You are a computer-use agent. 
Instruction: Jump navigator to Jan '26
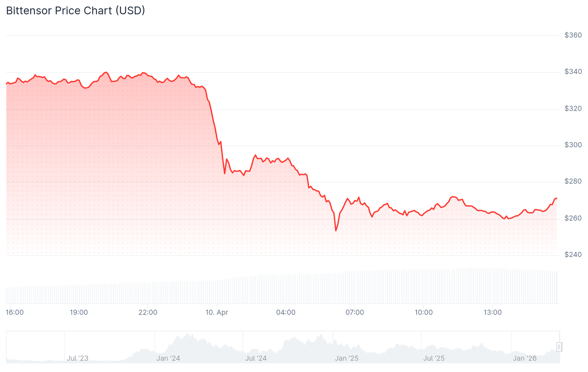pyautogui.click(x=524, y=358)
